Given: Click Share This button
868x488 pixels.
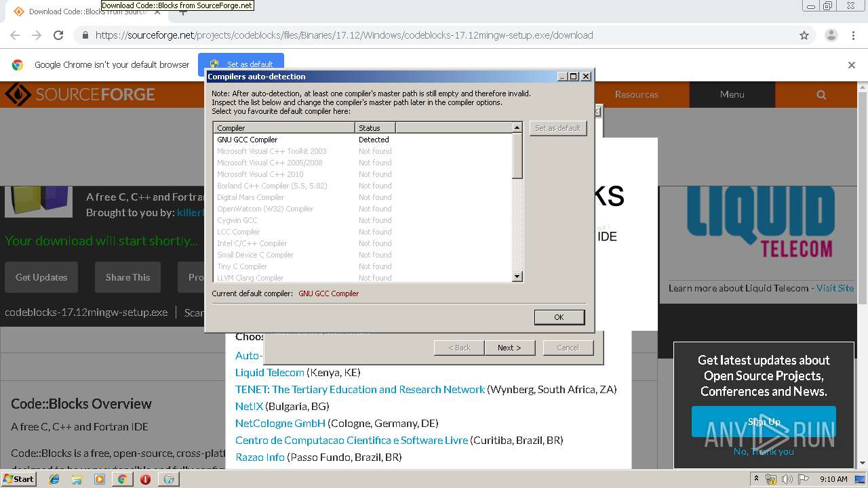Looking at the screenshot, I should 127,277.
